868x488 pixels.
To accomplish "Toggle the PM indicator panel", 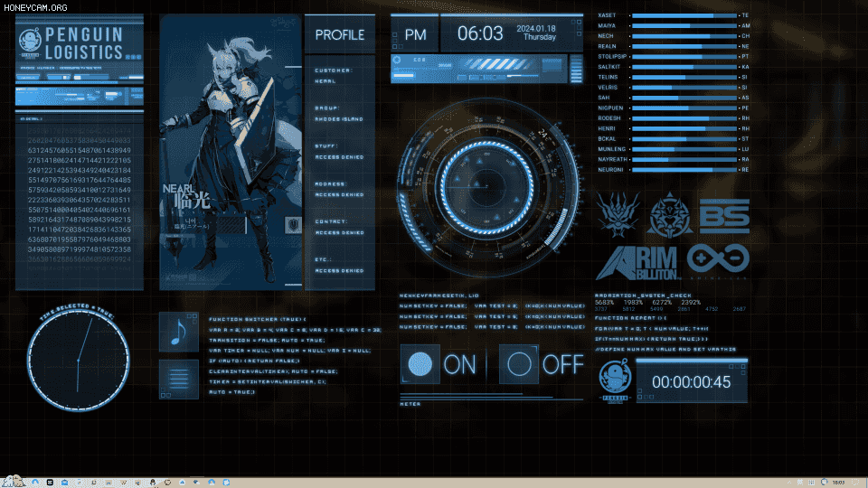I will [x=415, y=34].
